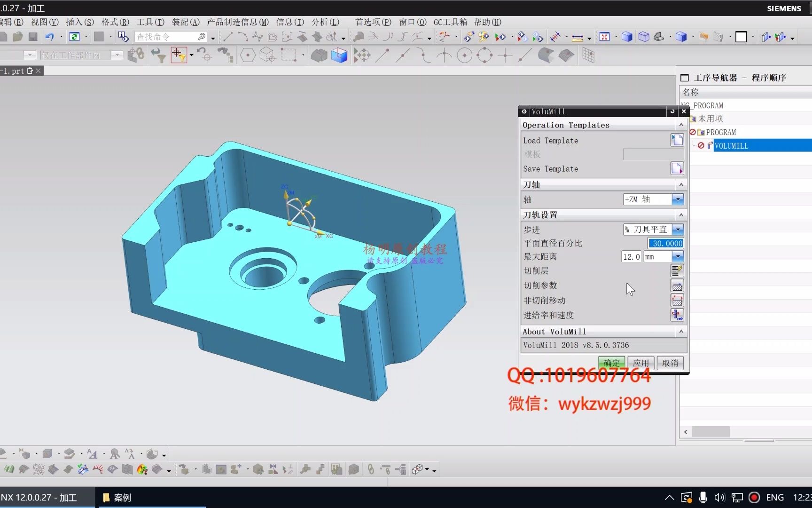
Task: Toggle the hexagon snap point option
Action: [248, 55]
